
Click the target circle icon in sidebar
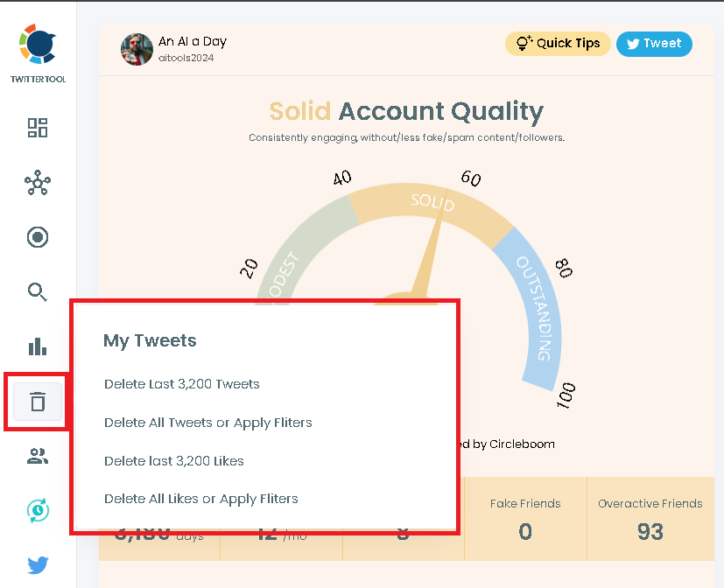38,237
